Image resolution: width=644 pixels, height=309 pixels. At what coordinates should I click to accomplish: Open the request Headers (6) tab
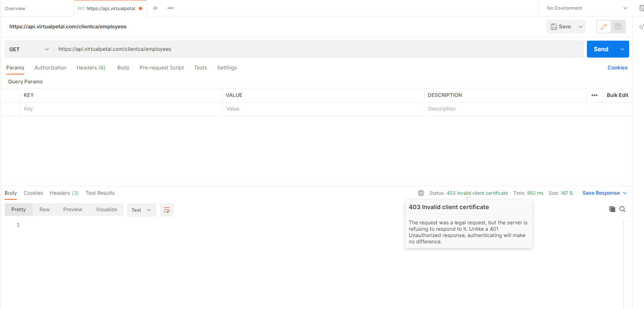tap(91, 68)
